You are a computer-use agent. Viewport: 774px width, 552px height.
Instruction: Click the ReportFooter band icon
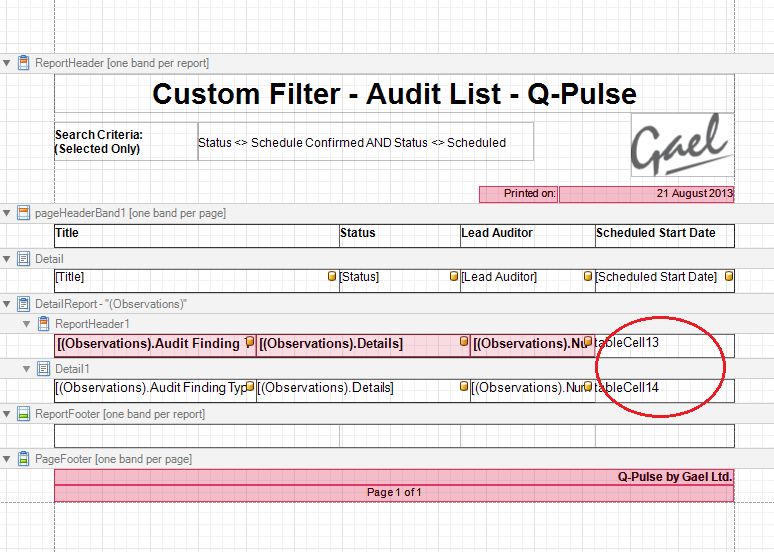pos(23,414)
